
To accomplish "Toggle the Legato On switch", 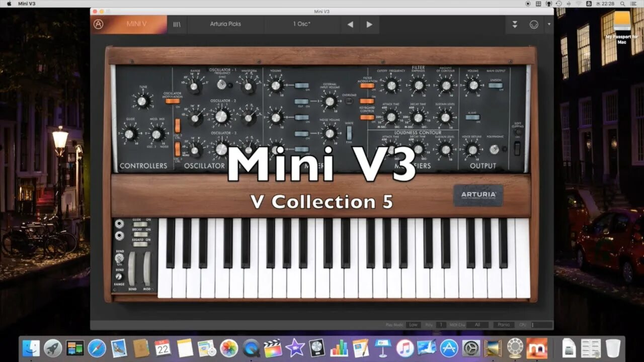I will click(140, 244).
